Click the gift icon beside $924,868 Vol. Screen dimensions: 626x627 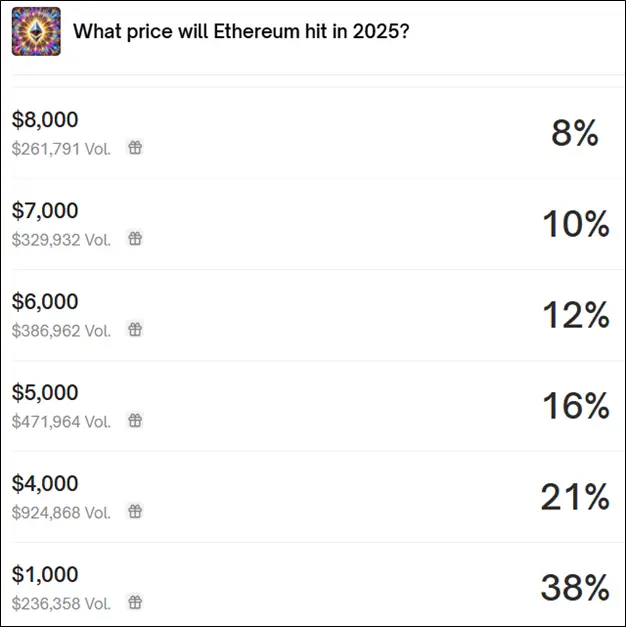(x=135, y=511)
